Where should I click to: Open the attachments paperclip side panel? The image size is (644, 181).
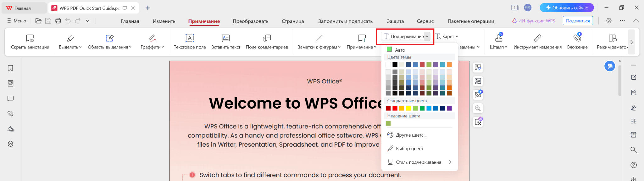(x=10, y=114)
